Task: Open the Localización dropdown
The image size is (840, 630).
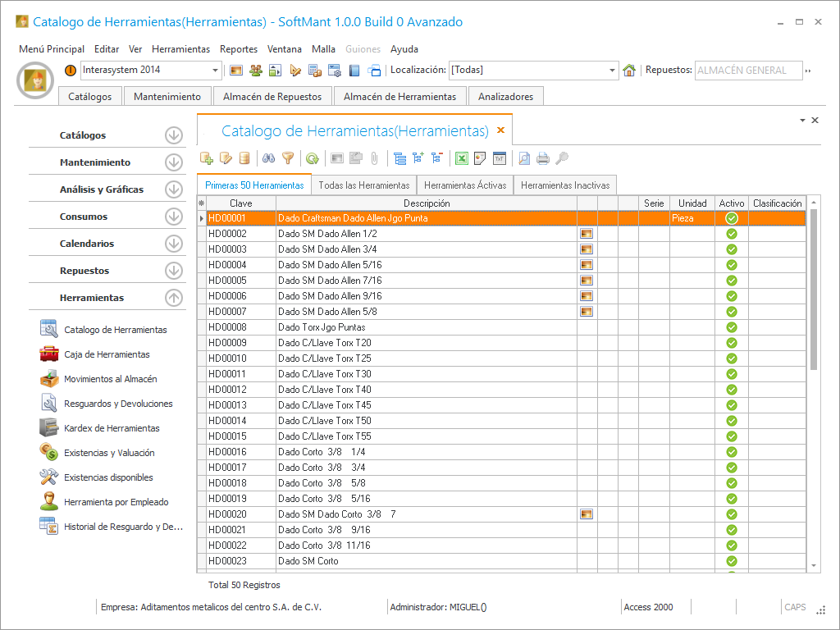Action: [x=612, y=71]
